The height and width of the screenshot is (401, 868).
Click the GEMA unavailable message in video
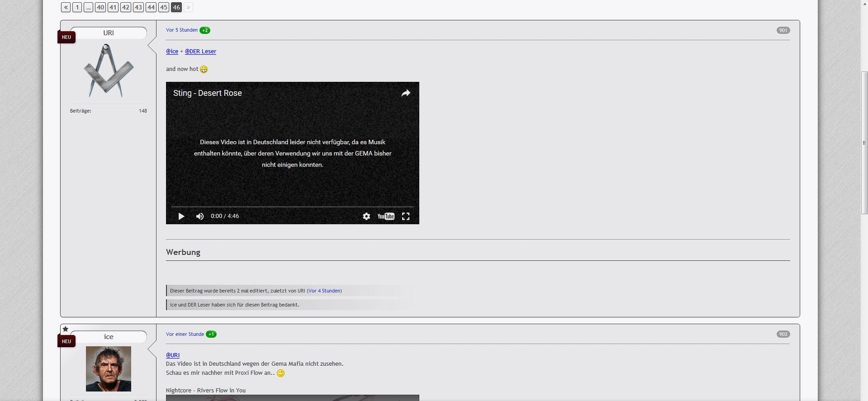coord(293,153)
